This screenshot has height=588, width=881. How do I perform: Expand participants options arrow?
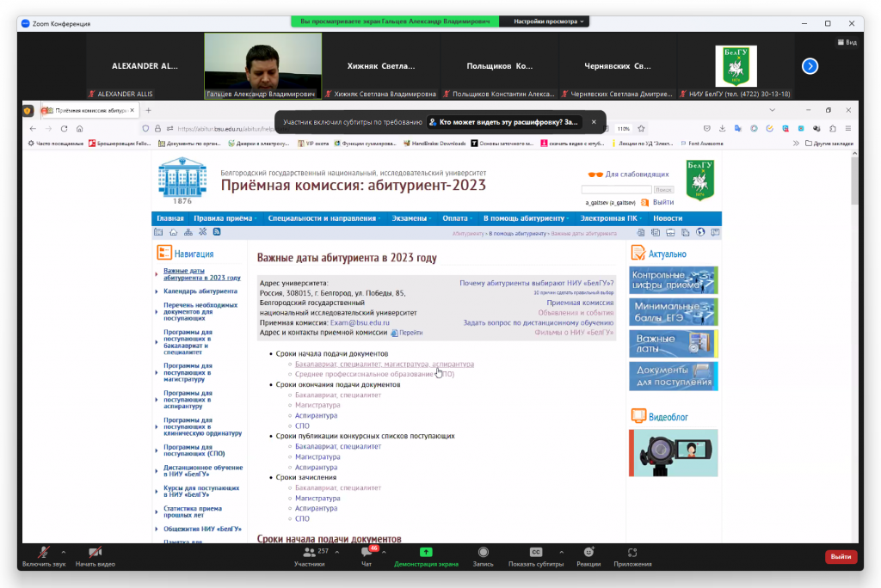coord(337,552)
